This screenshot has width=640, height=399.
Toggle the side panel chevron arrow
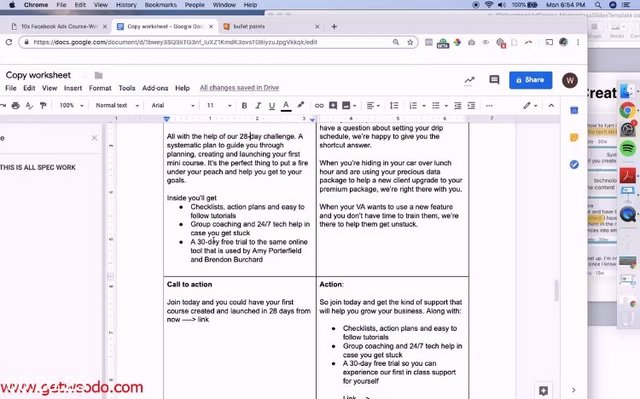573,390
